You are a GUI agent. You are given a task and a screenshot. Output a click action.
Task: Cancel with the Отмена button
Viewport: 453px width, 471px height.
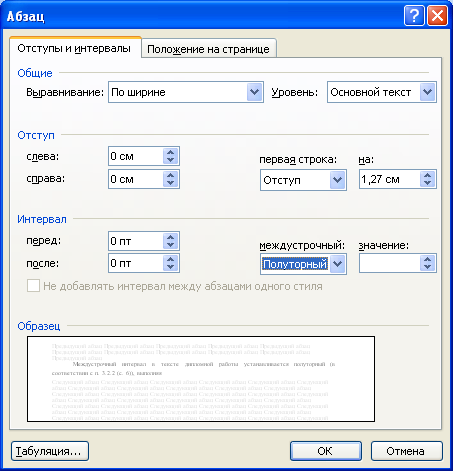tap(406, 451)
